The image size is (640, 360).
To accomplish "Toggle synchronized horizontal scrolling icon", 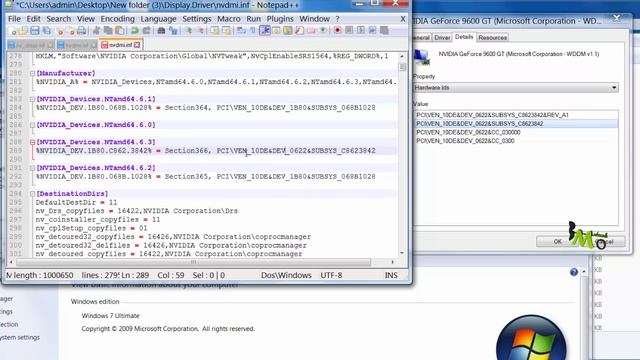I will (227, 31).
